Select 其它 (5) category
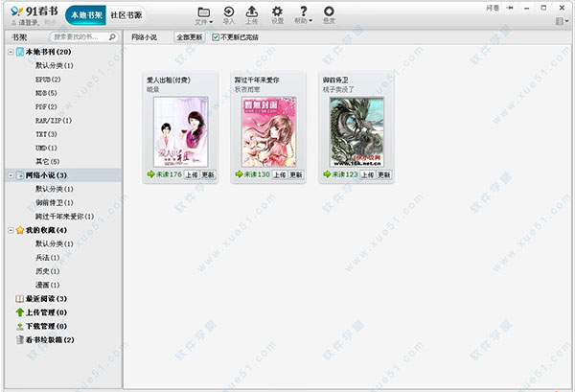This screenshot has height=392, width=575. click(48, 162)
